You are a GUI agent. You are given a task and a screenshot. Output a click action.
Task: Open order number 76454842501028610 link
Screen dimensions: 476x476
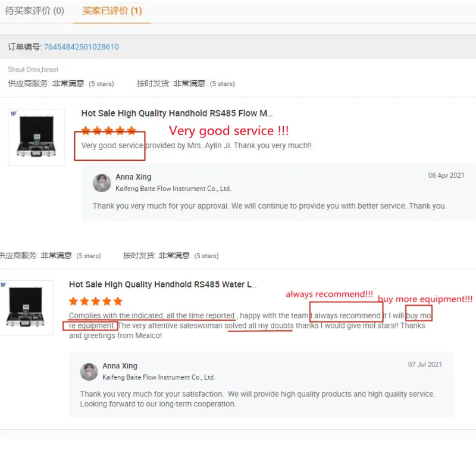pos(82,47)
